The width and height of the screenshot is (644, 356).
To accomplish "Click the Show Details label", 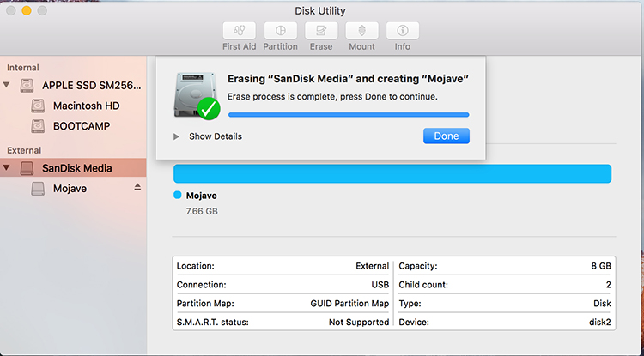I will [216, 136].
